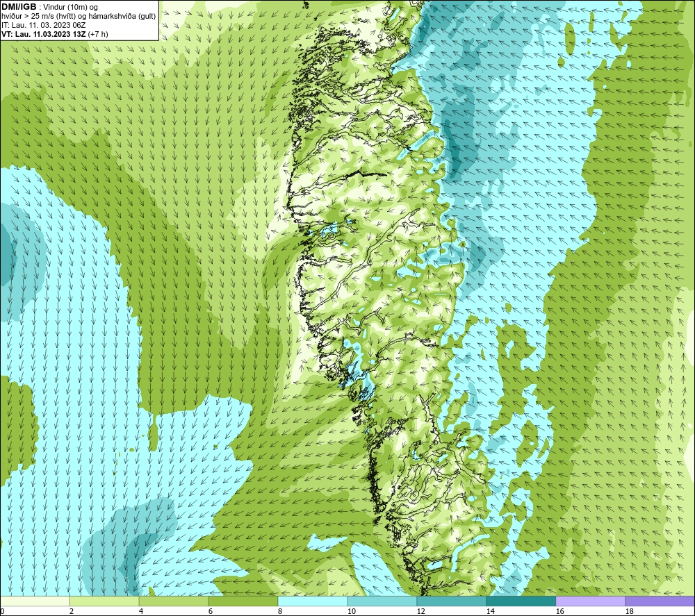Screen dimensions: 695x616
Task: Click the legend scale label '10'
Action: click(x=351, y=612)
